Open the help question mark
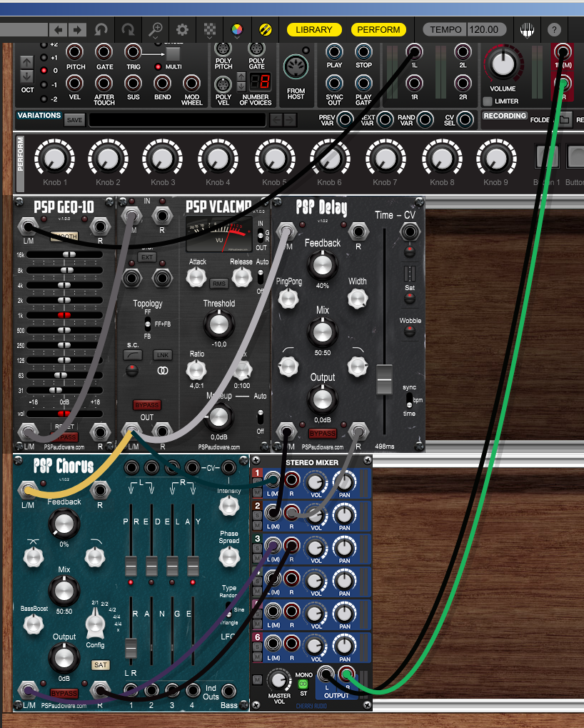This screenshot has height=728, width=584. click(554, 30)
